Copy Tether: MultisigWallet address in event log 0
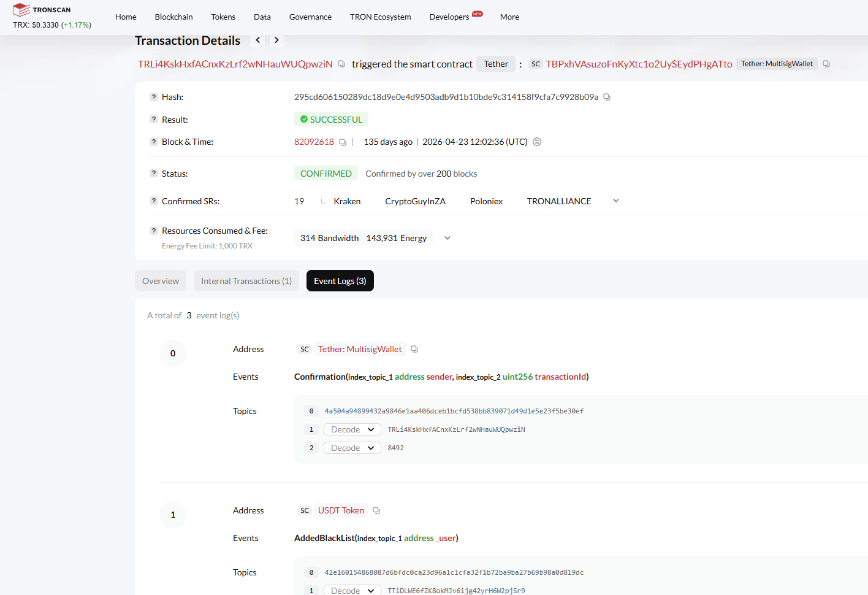This screenshot has width=868, height=595. pyautogui.click(x=414, y=349)
